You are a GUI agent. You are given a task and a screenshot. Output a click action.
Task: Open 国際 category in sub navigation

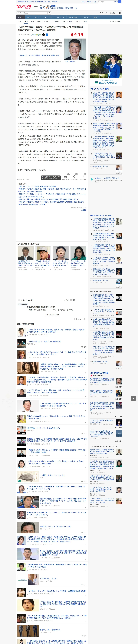coord(32,21)
